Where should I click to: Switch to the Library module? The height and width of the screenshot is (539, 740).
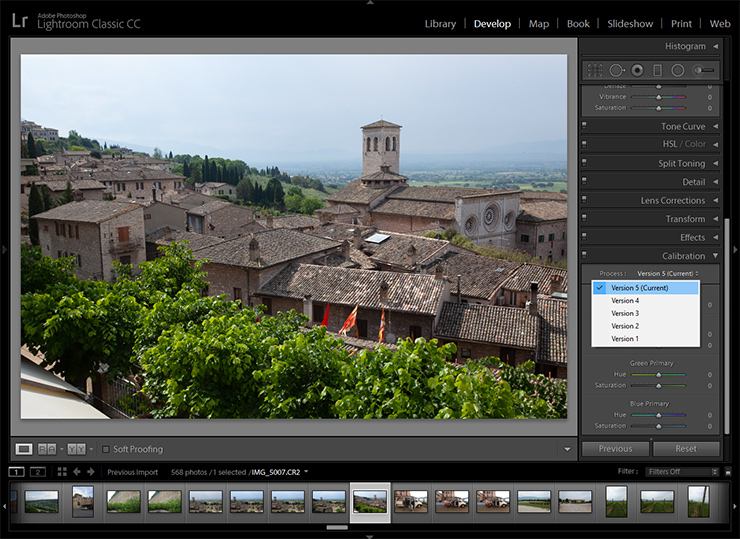(440, 24)
